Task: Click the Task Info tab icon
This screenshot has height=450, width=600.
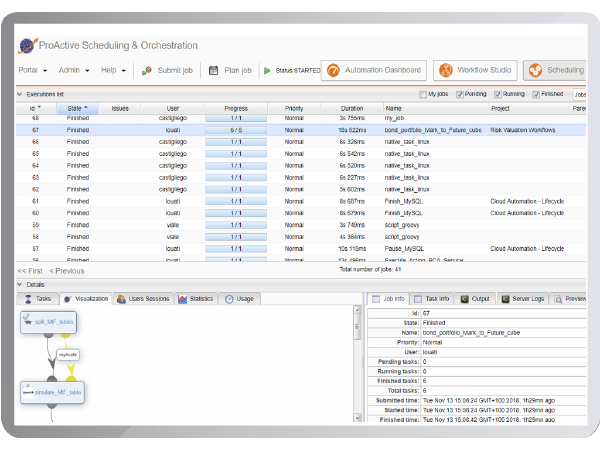Action: tap(418, 299)
